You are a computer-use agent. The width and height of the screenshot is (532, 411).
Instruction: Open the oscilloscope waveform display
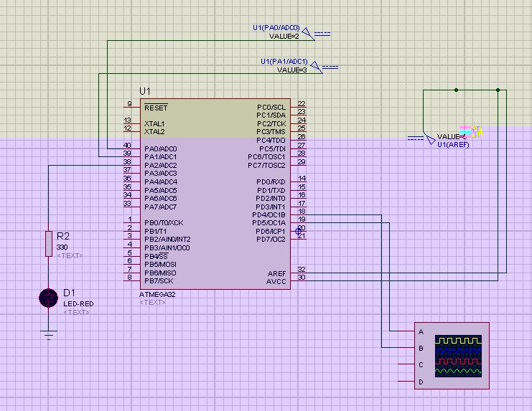(x=458, y=356)
